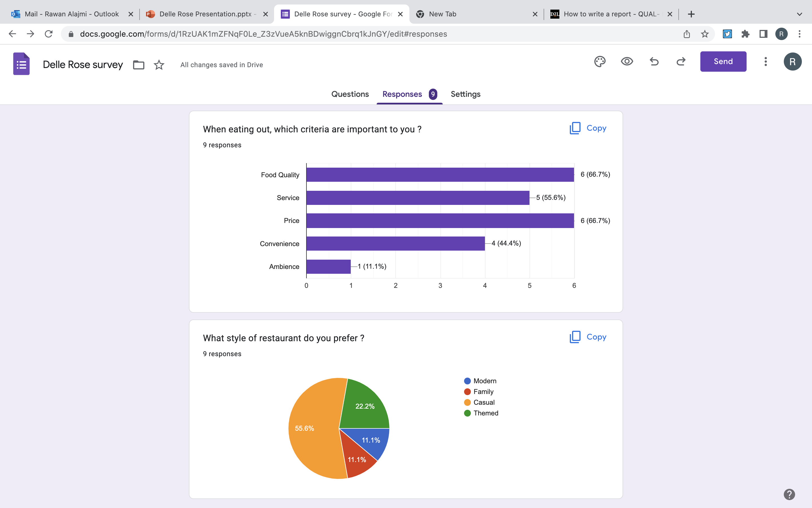812x508 pixels.
Task: Click the Delle Rose survey title
Action: [x=83, y=65]
